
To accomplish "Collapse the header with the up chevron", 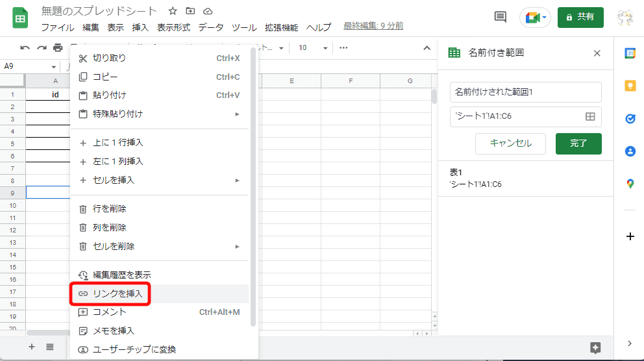I will [427, 48].
